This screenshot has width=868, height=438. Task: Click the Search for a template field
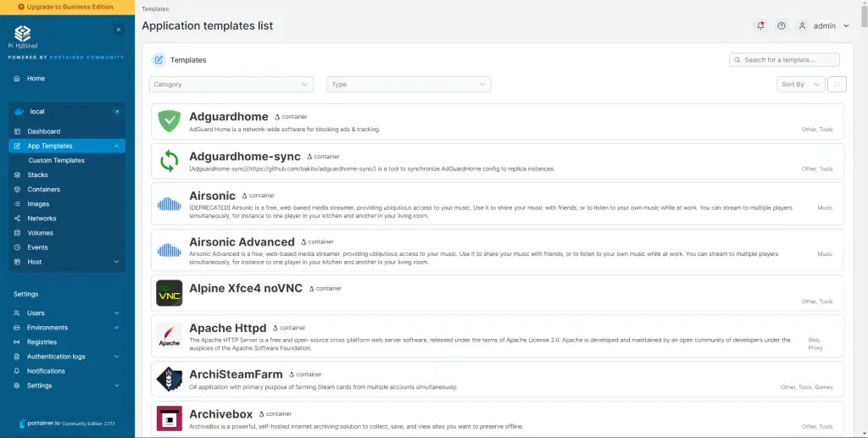(784, 59)
